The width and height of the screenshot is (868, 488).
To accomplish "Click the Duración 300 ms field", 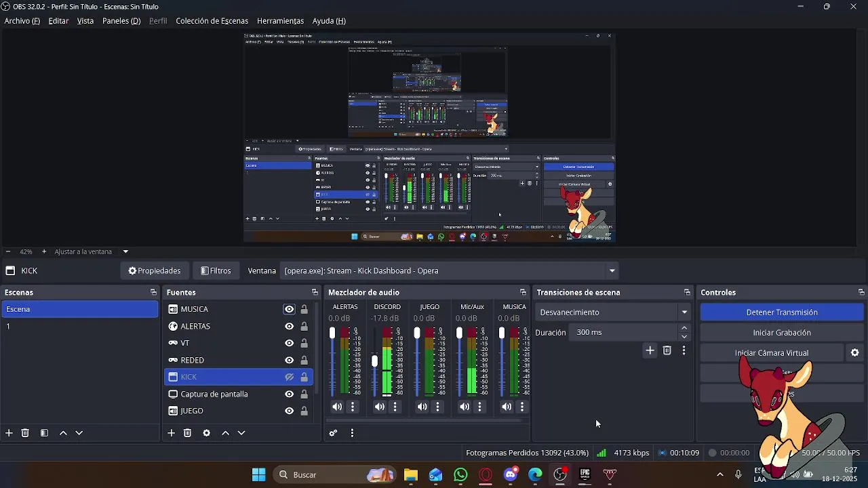I will (x=624, y=333).
